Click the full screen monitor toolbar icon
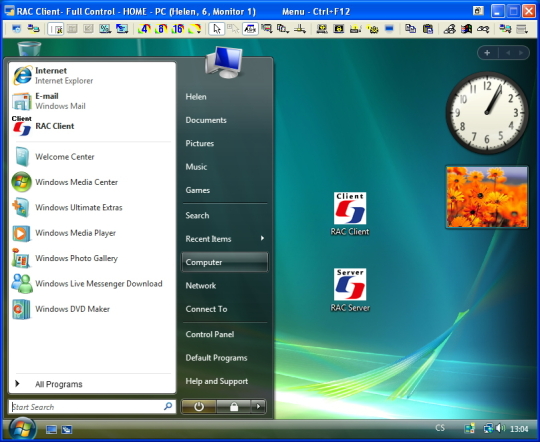Image resolution: width=540 pixels, height=442 pixels. [122, 29]
